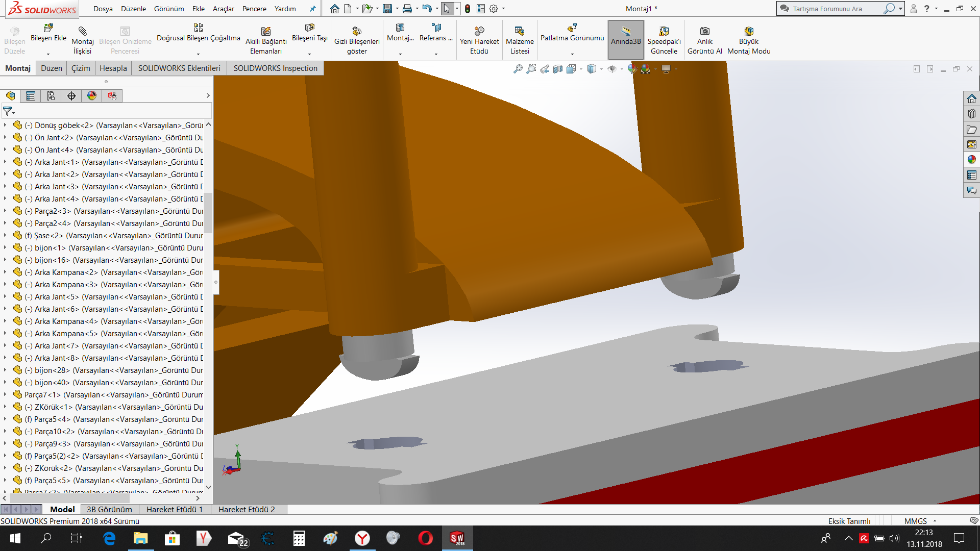Print the document with the printer icon

click(407, 9)
